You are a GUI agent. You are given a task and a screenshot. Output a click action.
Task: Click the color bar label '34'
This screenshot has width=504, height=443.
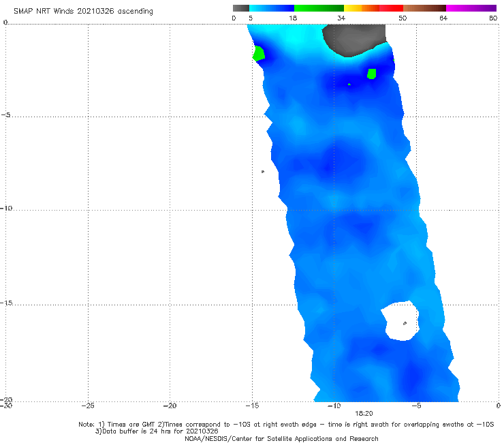point(341,18)
